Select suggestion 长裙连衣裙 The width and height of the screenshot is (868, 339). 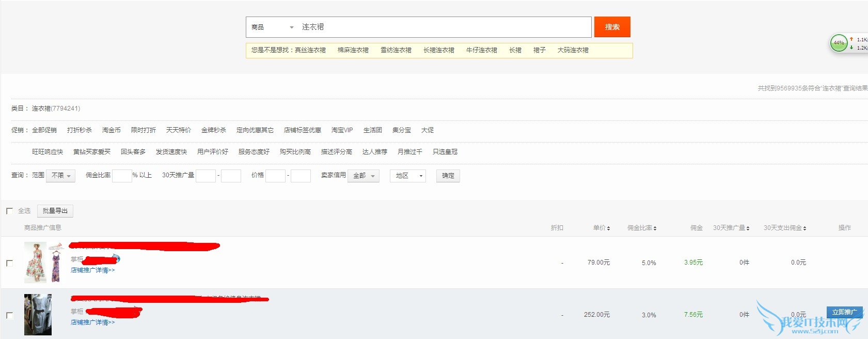click(x=438, y=50)
